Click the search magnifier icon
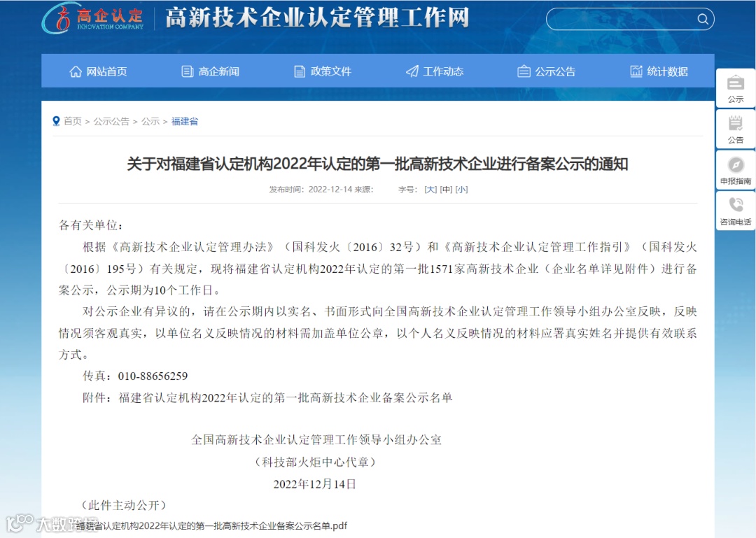This screenshot has width=756, height=538. tap(703, 19)
